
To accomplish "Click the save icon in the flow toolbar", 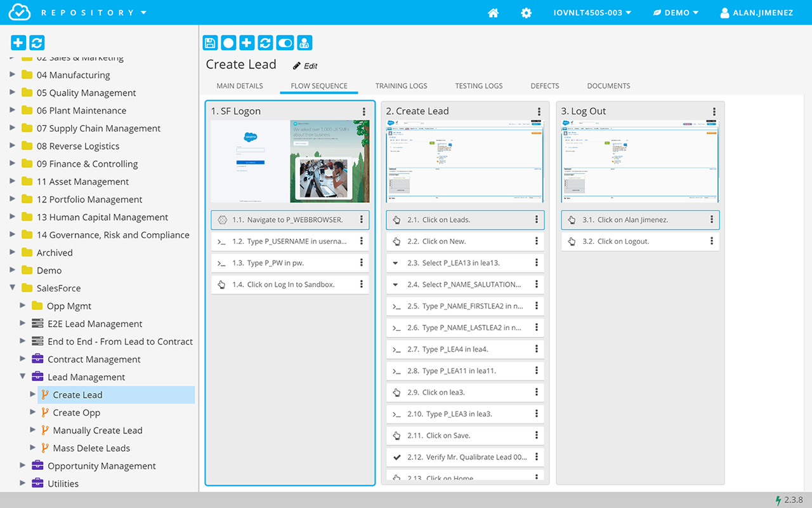I will point(210,43).
